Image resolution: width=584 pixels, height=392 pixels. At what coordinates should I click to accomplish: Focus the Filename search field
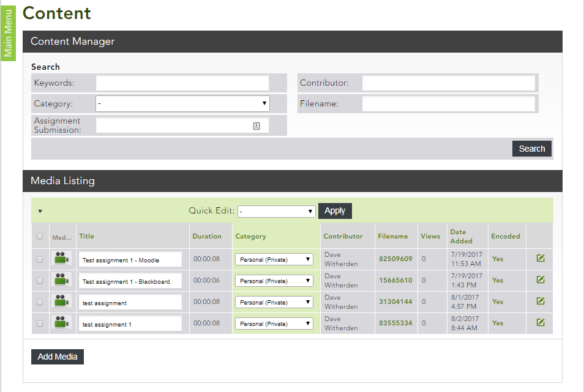click(449, 104)
